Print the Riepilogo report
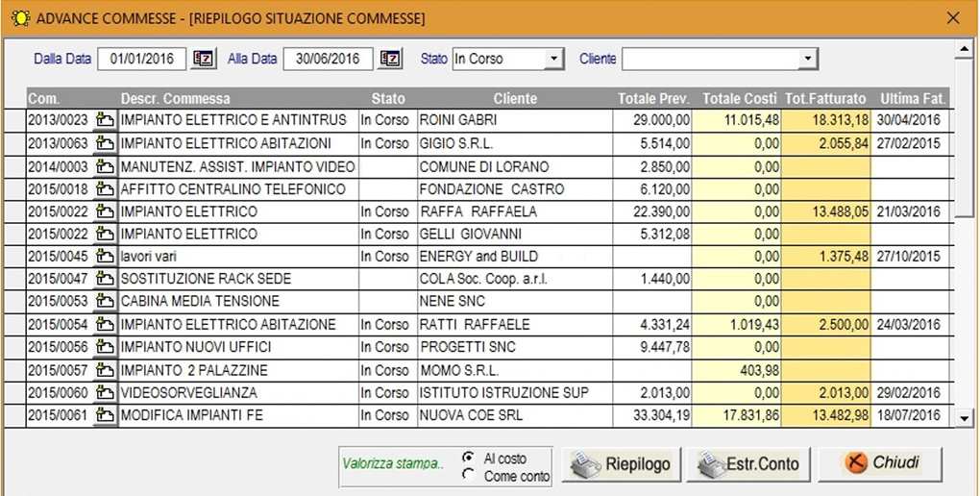980x496 pixels. click(622, 464)
